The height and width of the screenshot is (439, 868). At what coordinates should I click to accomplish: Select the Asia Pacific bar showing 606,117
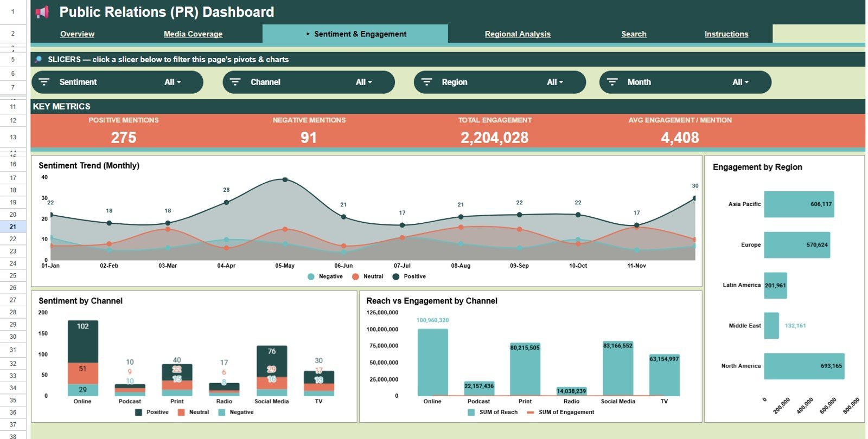[799, 204]
